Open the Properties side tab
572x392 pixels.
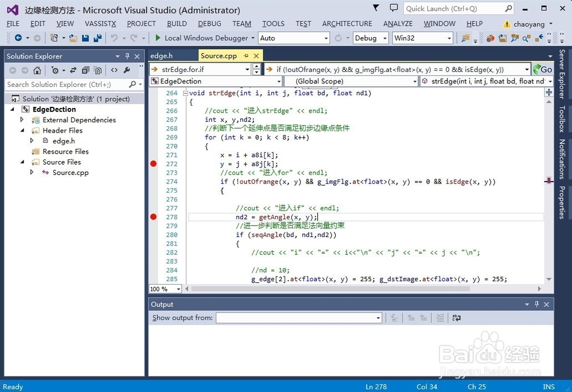point(562,202)
